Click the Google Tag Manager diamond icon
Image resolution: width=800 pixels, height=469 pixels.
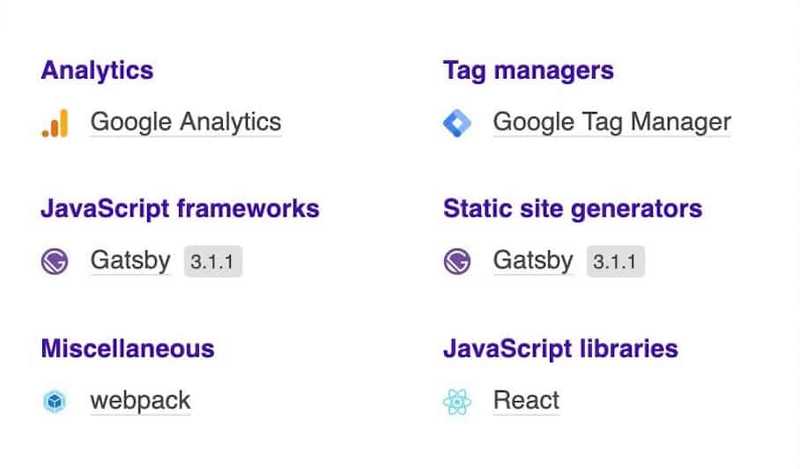(456, 123)
